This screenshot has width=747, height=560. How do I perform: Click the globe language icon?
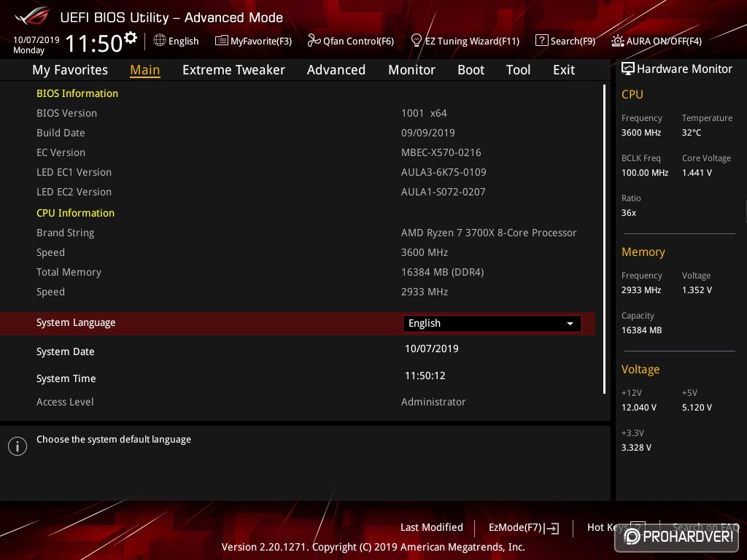[x=160, y=41]
